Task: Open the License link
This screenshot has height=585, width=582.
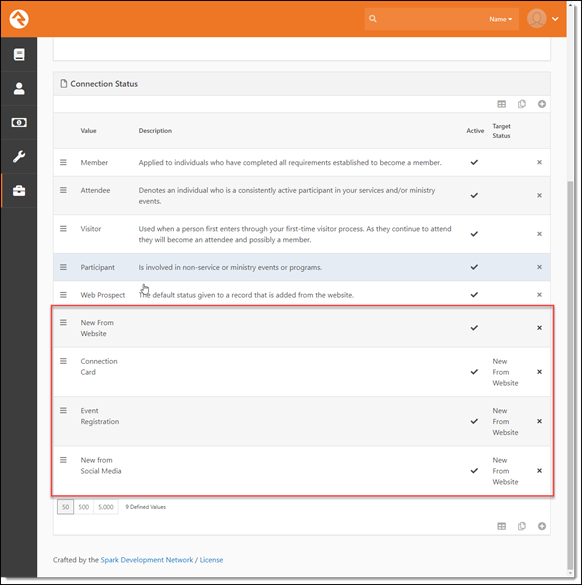Action: [x=211, y=560]
